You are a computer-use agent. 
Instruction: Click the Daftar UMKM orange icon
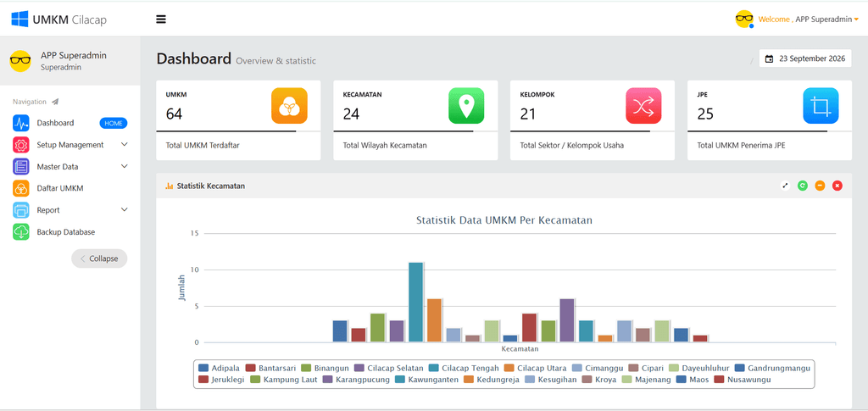[x=21, y=189]
